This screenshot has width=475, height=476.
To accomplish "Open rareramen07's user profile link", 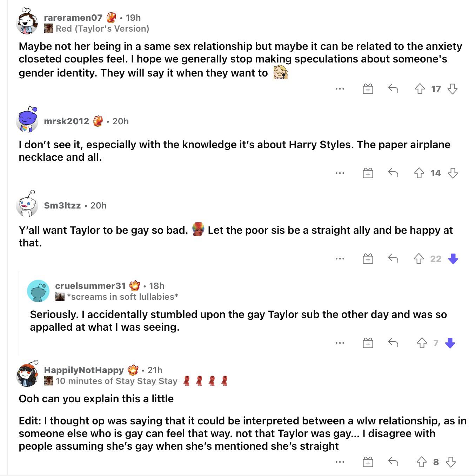I will 73,18.
